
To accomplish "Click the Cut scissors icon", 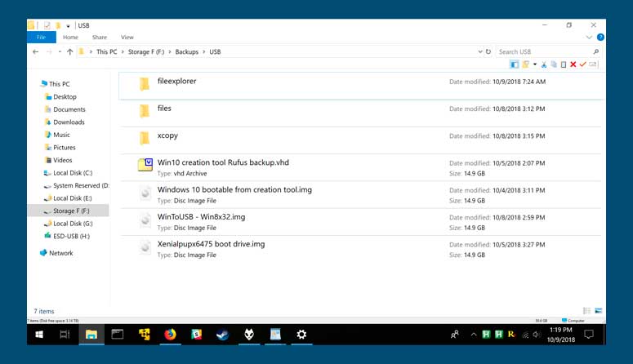I will coord(544,64).
